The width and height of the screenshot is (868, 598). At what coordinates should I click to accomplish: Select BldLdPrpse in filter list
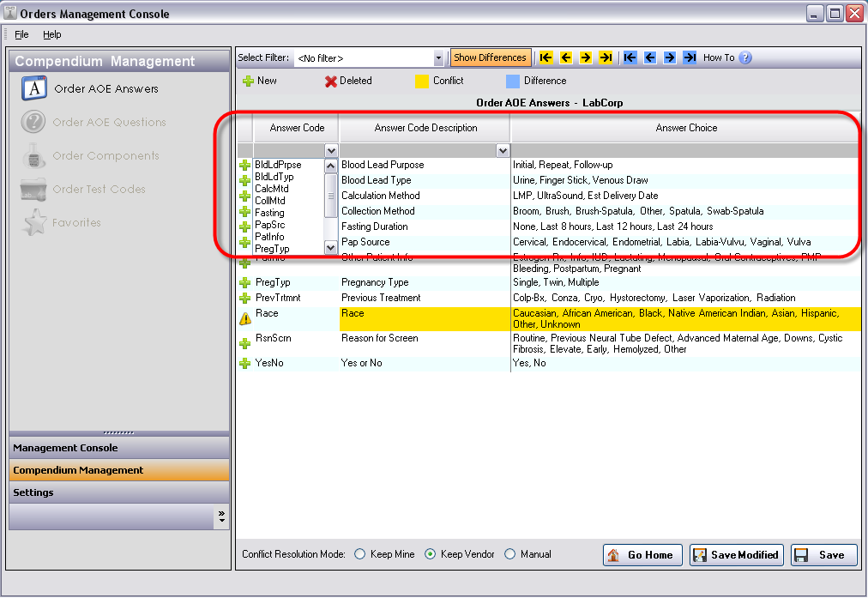[x=288, y=165]
